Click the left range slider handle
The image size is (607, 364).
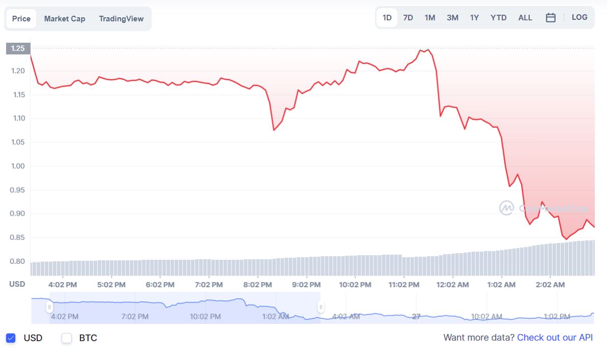[x=49, y=307]
